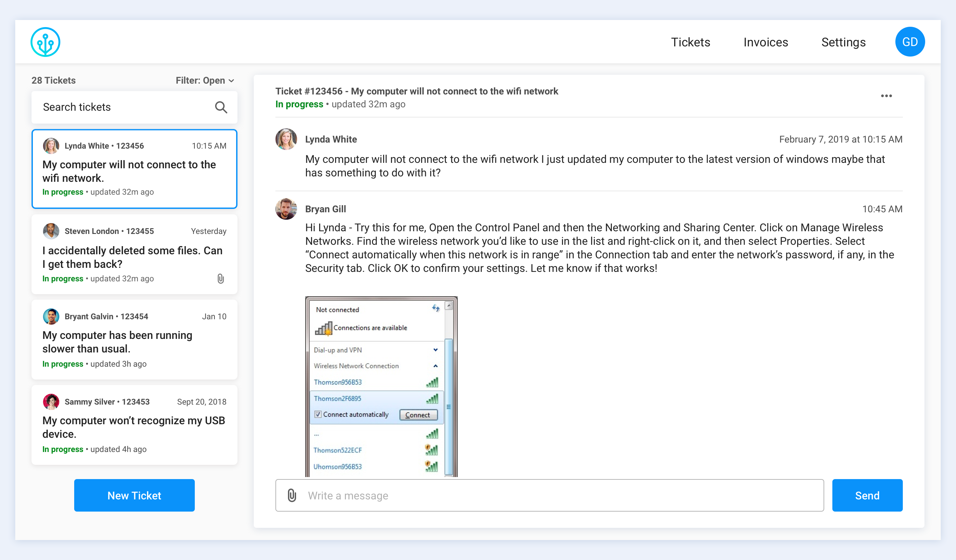The height and width of the screenshot is (560, 956).
Task: Click Sammy Silver's avatar
Action: coord(51,402)
